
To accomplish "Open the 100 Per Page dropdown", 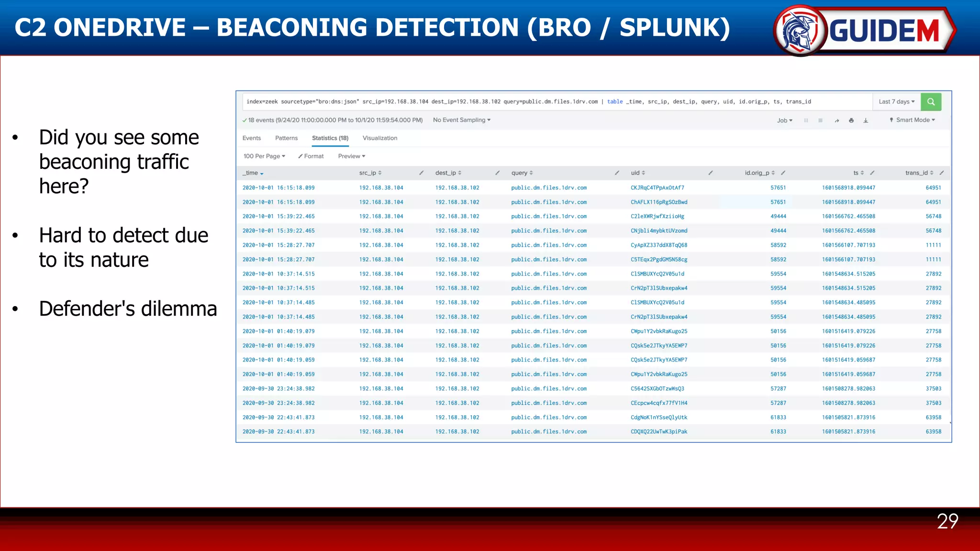I will click(x=264, y=156).
